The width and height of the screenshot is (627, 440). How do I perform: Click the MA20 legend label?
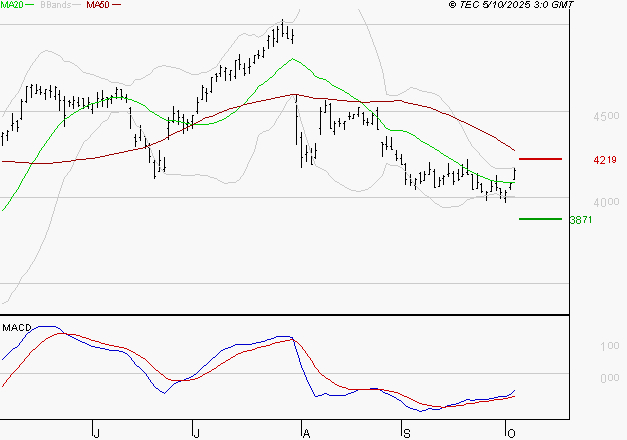[13, 5]
